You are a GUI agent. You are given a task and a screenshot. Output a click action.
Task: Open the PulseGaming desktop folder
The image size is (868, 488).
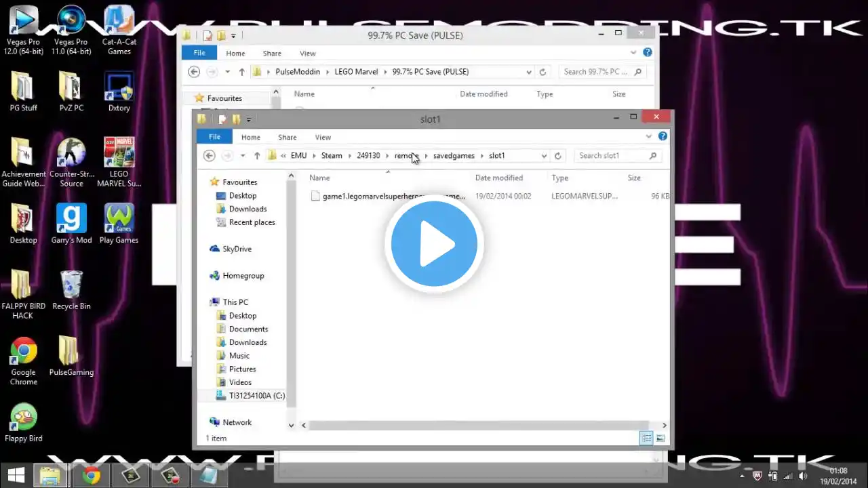click(71, 356)
